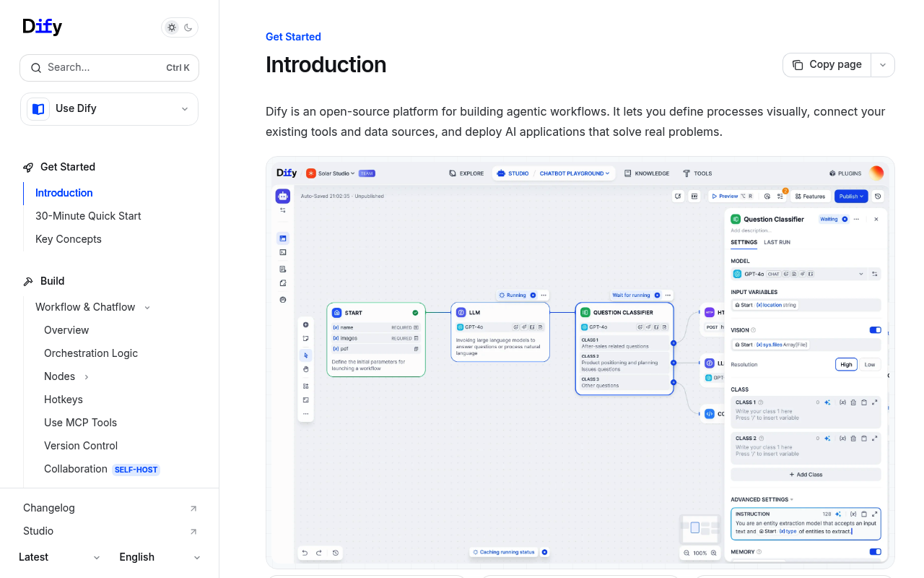Click the version history clock icon
Viewport: 924px width, 578px height.
point(878,196)
